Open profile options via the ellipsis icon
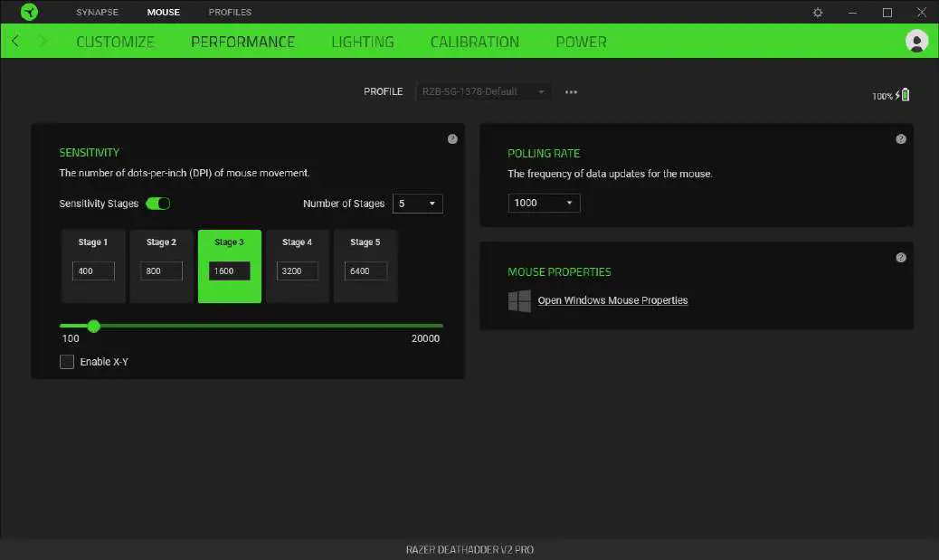The image size is (939, 560). coord(571,91)
